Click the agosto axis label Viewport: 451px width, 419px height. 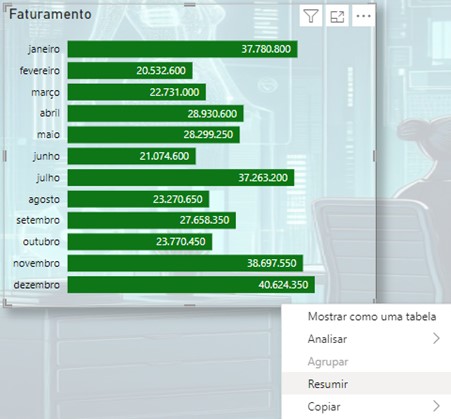click(x=44, y=200)
